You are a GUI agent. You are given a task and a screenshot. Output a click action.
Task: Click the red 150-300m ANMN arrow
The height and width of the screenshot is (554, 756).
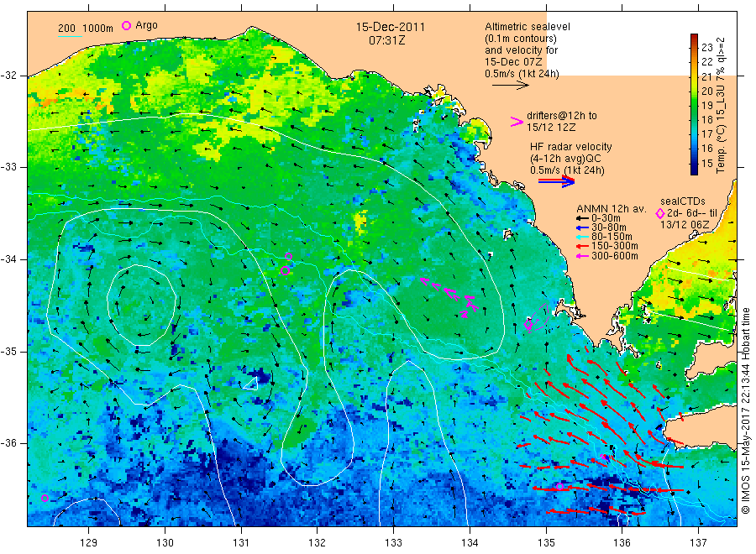pos(582,246)
